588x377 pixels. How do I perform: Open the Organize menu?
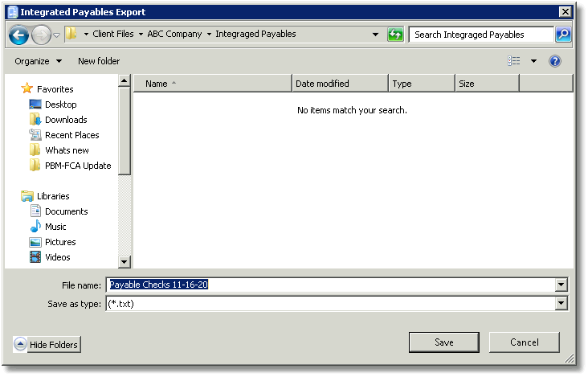click(x=38, y=61)
